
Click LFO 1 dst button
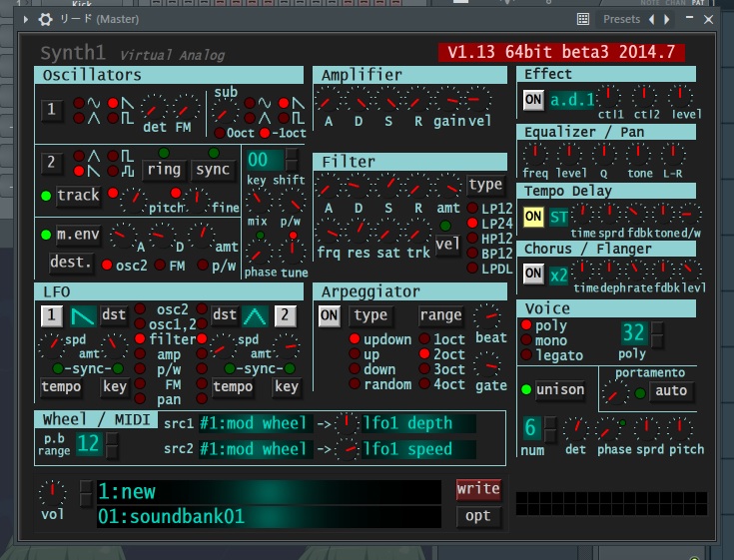tap(113, 314)
